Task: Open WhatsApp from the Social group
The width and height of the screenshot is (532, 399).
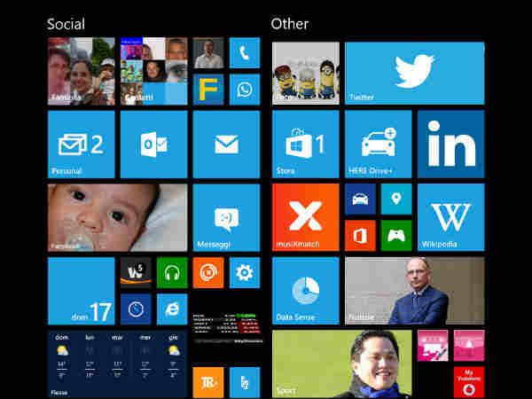Action: 245,90
